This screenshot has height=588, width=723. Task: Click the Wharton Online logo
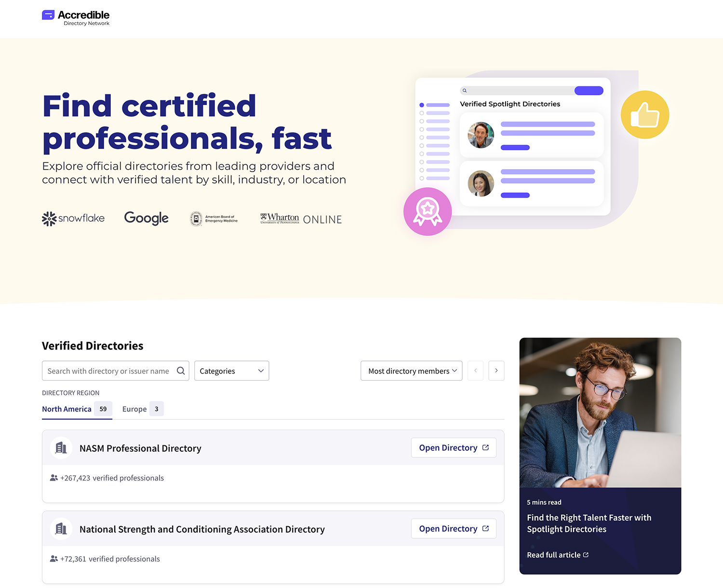pos(301,219)
